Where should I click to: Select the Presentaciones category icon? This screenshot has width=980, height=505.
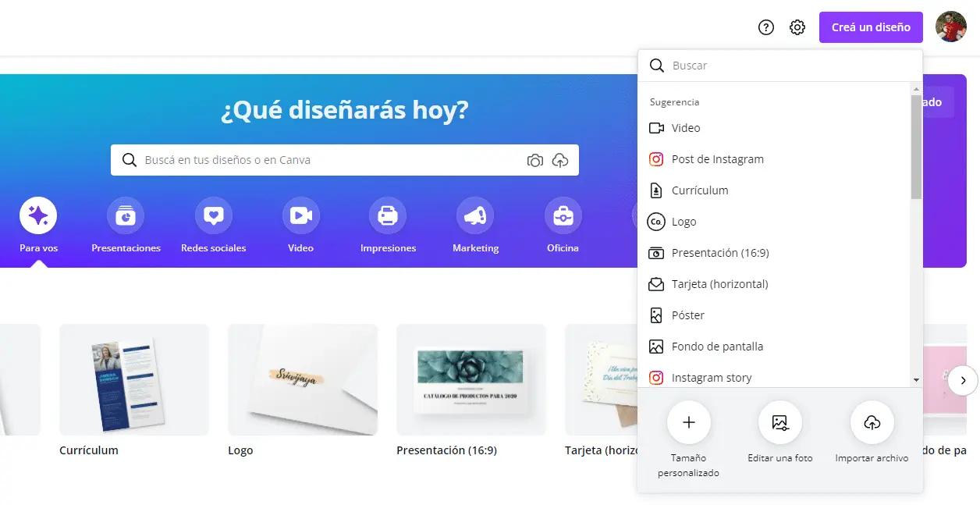point(126,215)
